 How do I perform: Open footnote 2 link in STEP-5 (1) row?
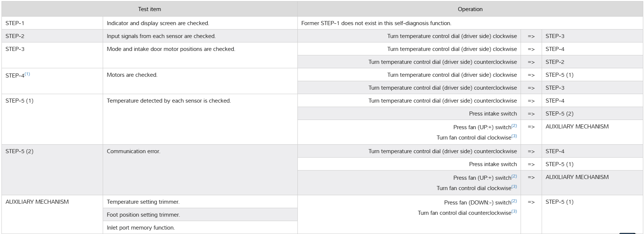click(514, 125)
